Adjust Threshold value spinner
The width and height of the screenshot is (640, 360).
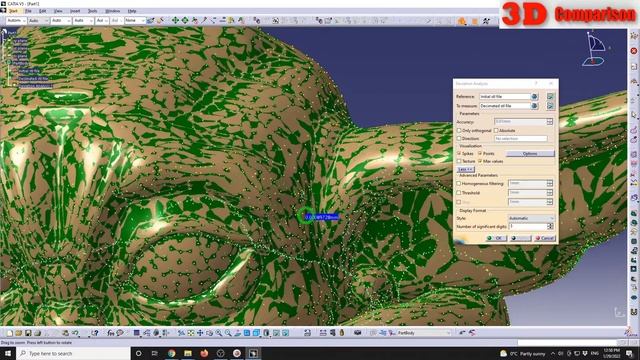(550, 192)
